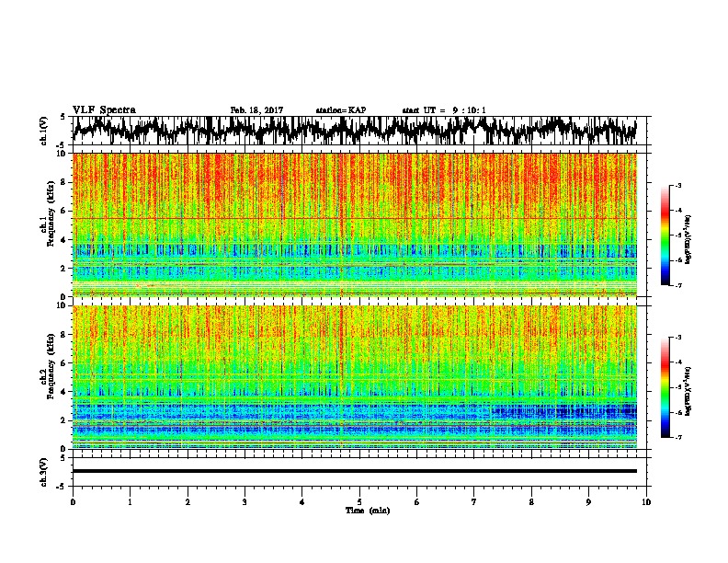Click the log(PSD) unit label beside ch.2 color bar
The image size is (728, 563).
click(688, 391)
